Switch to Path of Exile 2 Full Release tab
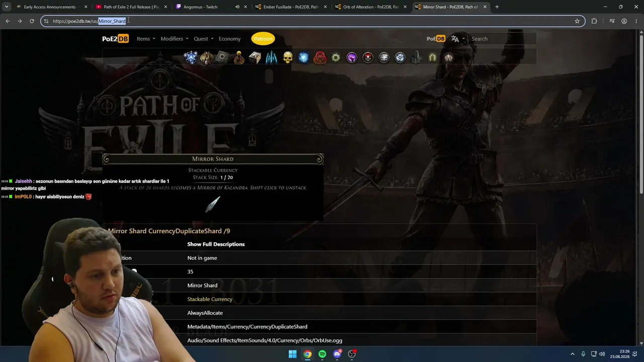 [x=131, y=7]
